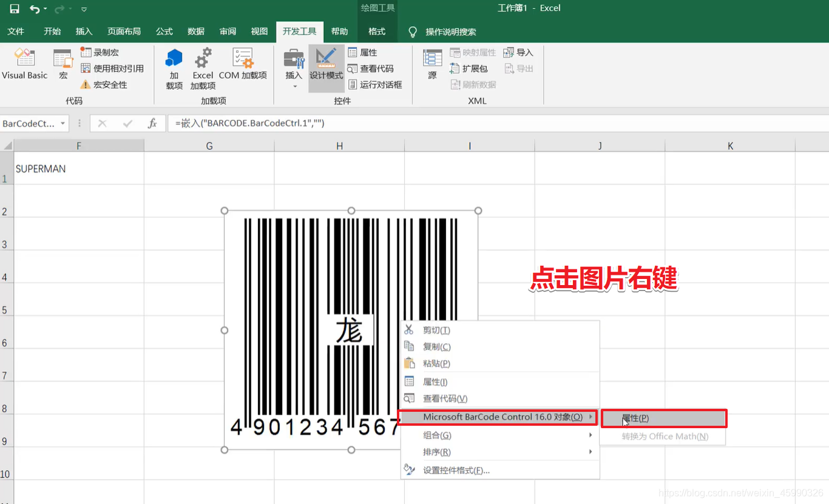829x504 pixels.
Task: Choose 复制(C) from context menu
Action: click(x=500, y=347)
